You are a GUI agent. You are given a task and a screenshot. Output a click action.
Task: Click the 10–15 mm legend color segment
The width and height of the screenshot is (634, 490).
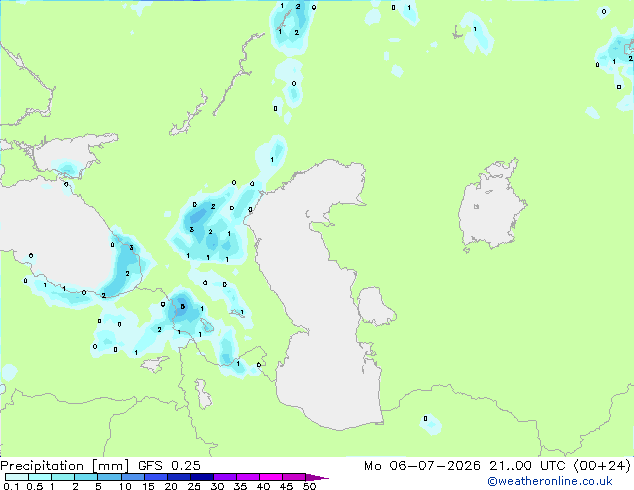click(132, 477)
